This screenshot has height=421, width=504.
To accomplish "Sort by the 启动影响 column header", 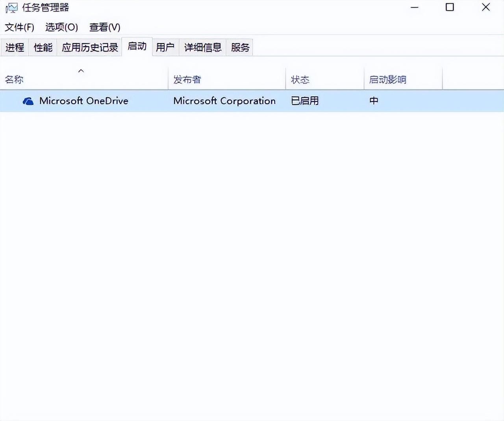I will pos(403,79).
